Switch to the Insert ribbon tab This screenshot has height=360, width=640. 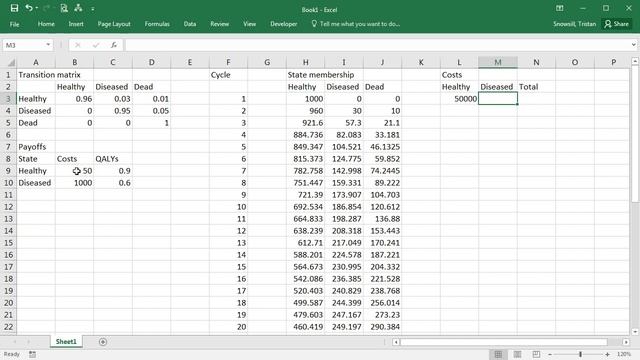pyautogui.click(x=76, y=24)
